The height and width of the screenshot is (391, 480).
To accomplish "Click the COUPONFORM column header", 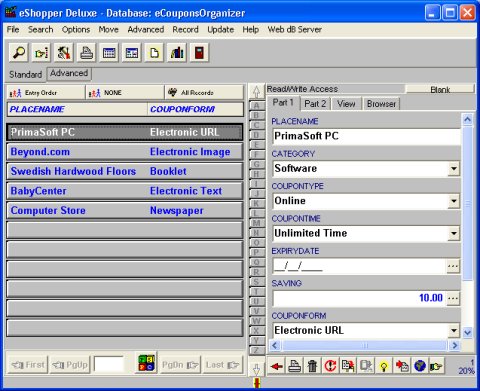I will (x=195, y=109).
